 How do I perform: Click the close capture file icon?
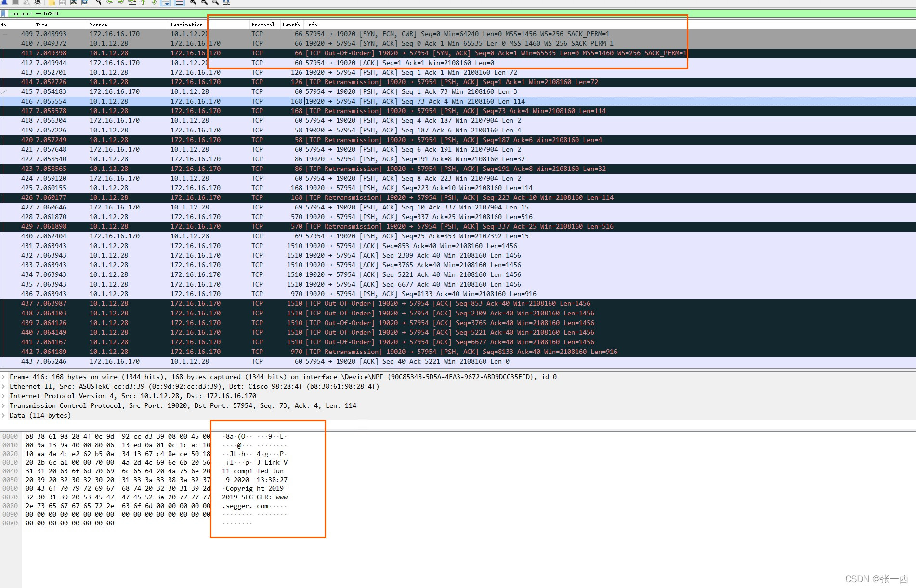pos(74,2)
